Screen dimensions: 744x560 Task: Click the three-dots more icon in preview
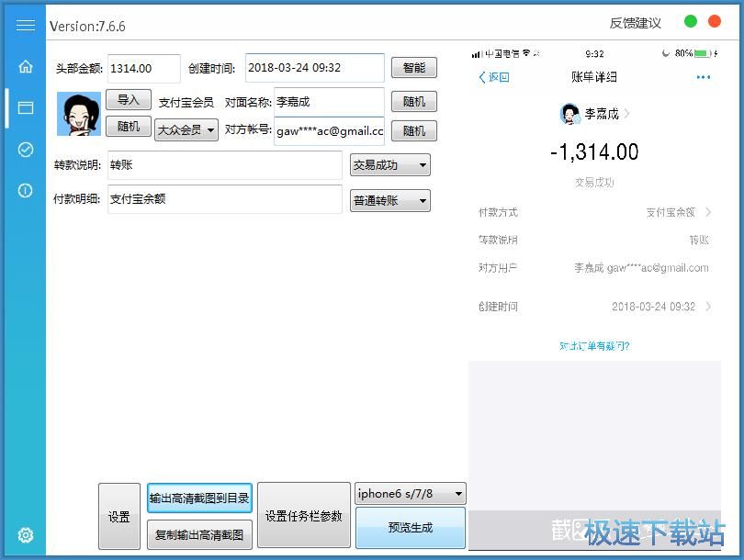(703, 78)
